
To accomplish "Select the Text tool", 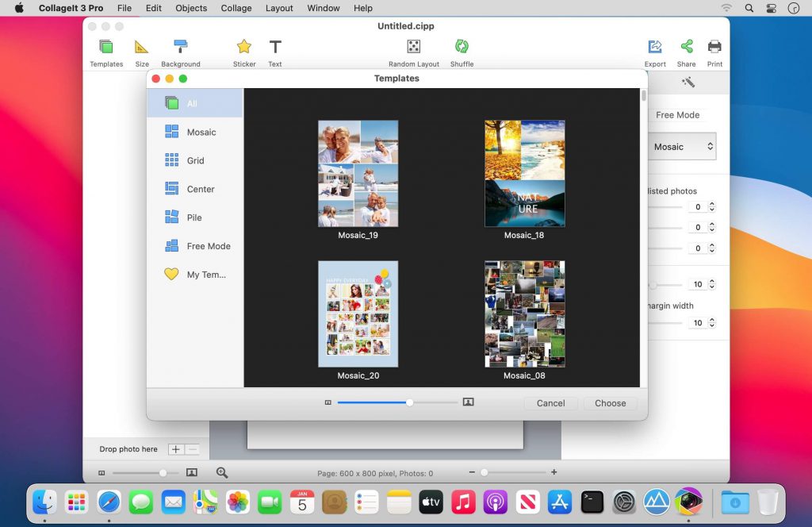I will [274, 46].
